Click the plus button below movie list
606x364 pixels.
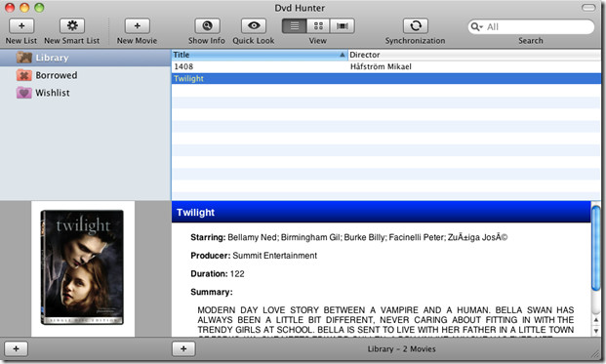click(x=183, y=349)
